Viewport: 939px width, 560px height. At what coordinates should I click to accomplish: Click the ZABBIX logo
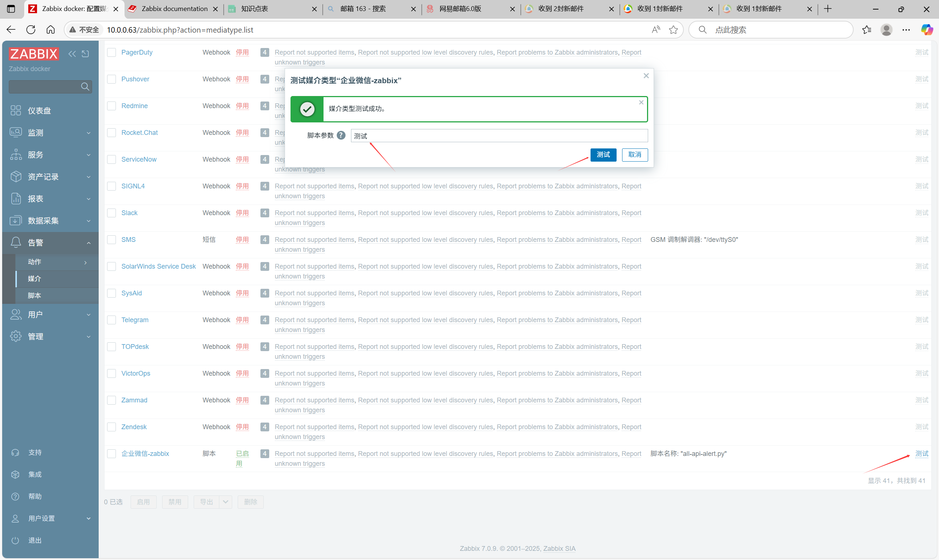click(x=34, y=54)
